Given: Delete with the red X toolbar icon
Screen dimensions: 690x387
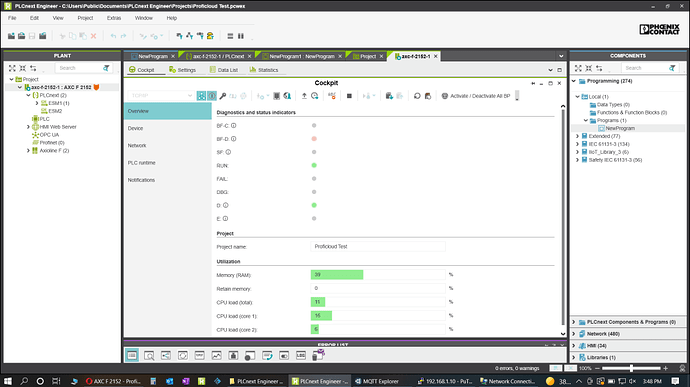Looking at the screenshot, I should coord(93,36).
